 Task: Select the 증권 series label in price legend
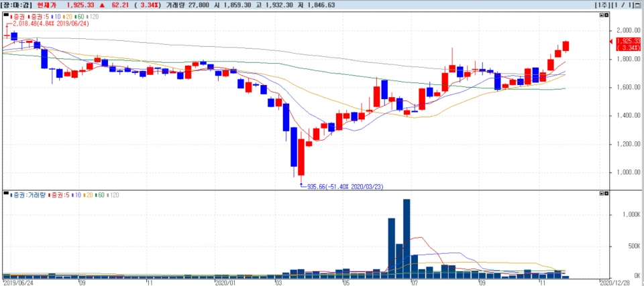pos(18,15)
